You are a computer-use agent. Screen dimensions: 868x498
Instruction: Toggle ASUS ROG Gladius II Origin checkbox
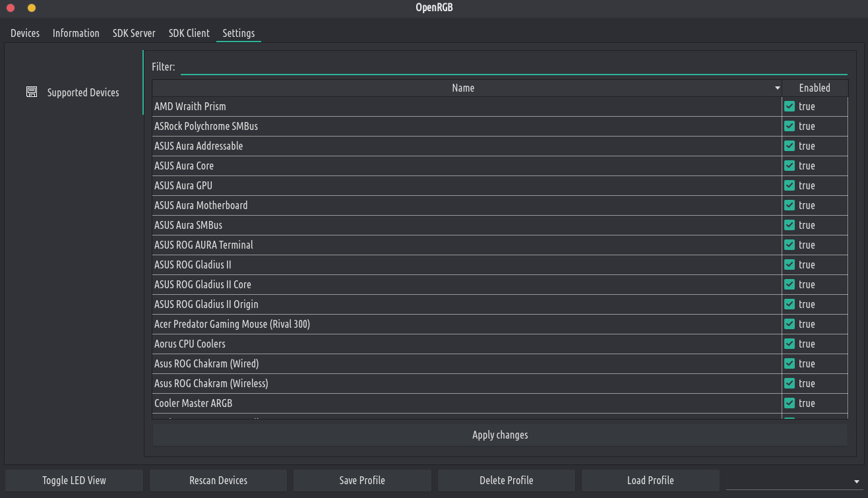790,304
